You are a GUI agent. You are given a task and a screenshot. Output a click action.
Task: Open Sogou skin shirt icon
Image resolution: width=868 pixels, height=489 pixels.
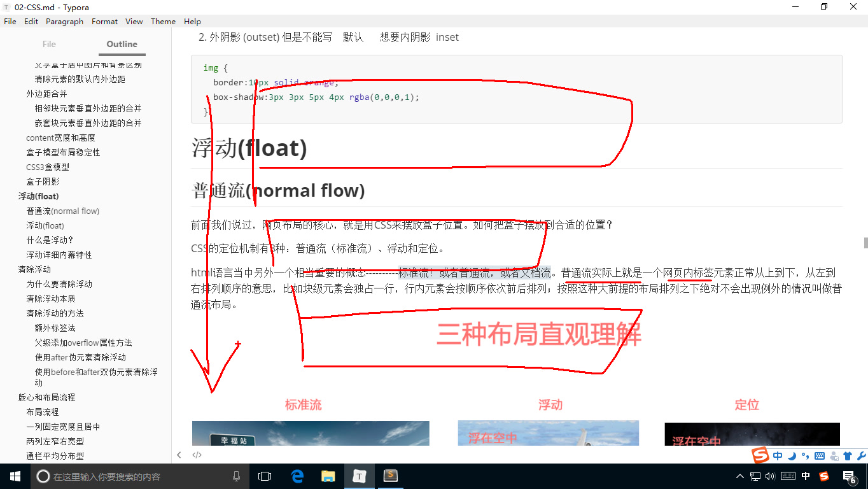(847, 456)
